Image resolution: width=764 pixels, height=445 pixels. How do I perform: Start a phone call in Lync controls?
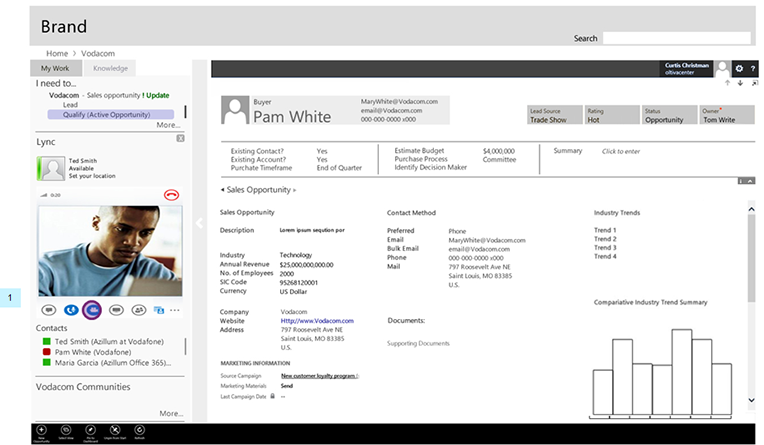(71, 310)
